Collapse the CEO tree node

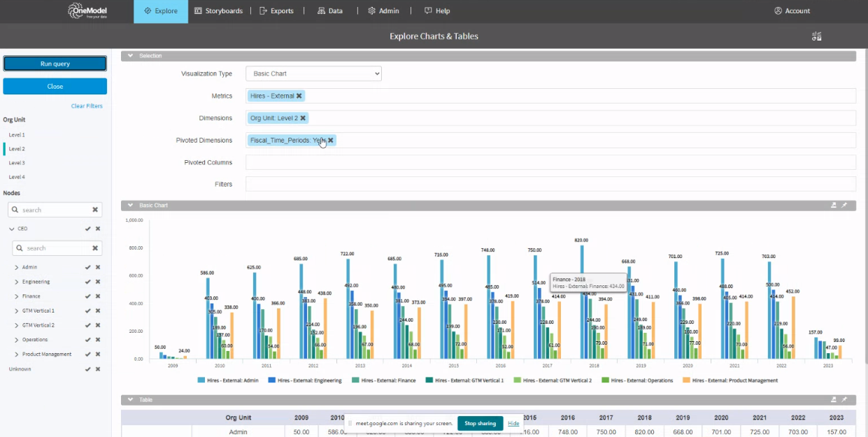11,229
